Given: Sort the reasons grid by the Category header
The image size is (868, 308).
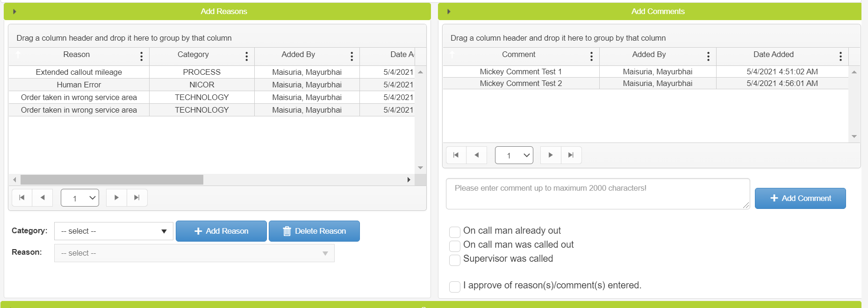Looking at the screenshot, I should (x=193, y=55).
